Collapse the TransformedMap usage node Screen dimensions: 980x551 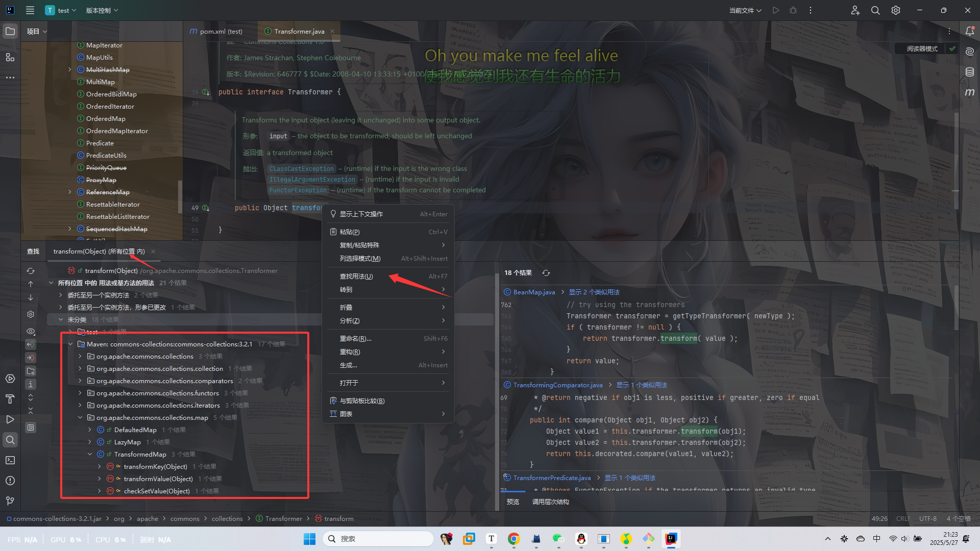pos(90,455)
